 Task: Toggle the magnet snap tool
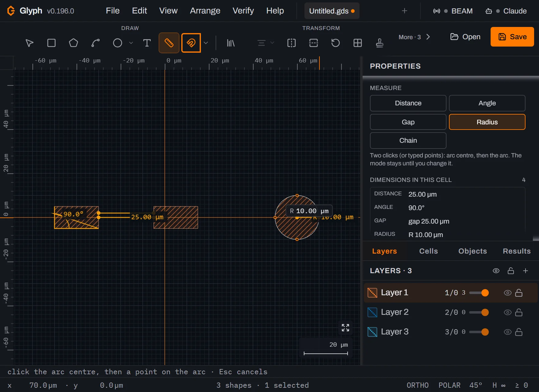click(191, 43)
